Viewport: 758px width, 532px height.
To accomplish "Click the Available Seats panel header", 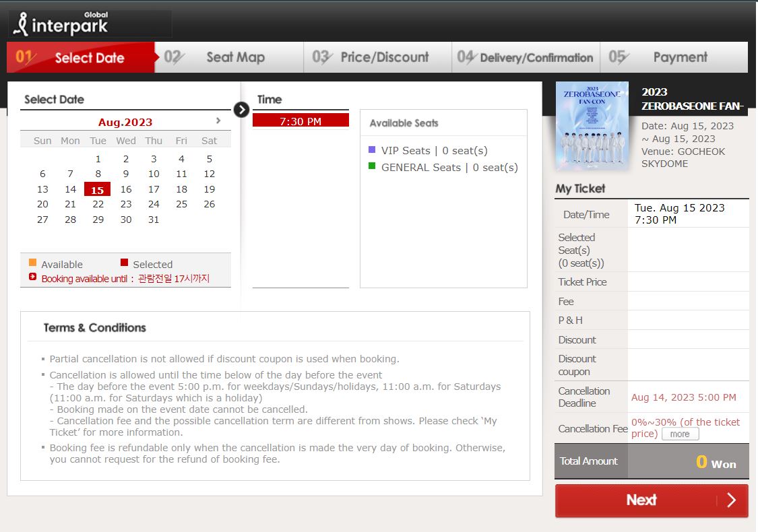I will pos(404,123).
